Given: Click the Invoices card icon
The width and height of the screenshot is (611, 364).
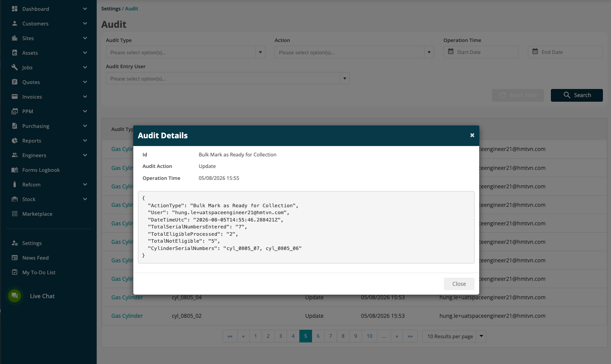Looking at the screenshot, I should point(15,96).
